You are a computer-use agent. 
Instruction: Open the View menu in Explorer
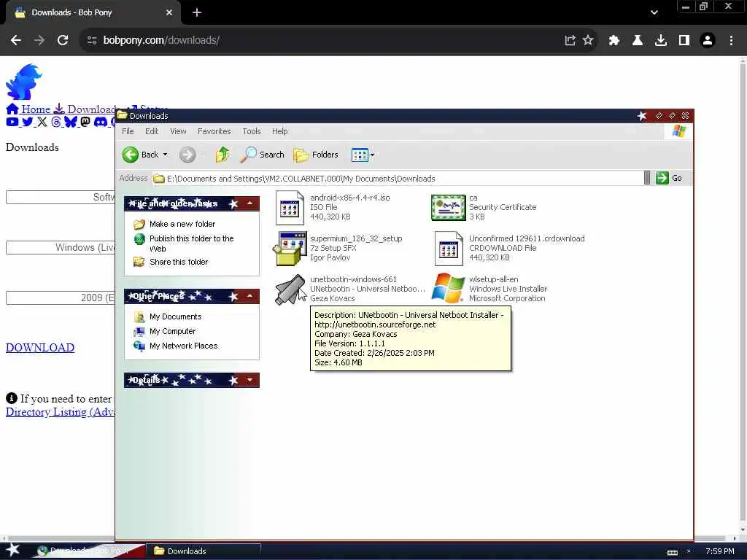pos(178,131)
